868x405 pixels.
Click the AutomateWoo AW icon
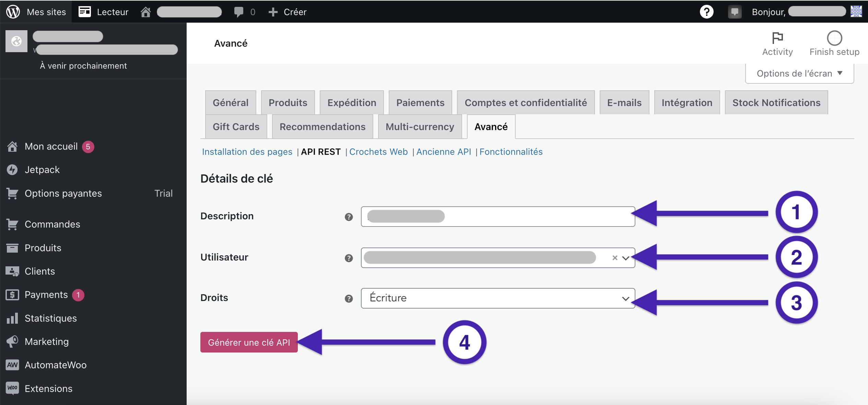pyautogui.click(x=12, y=365)
